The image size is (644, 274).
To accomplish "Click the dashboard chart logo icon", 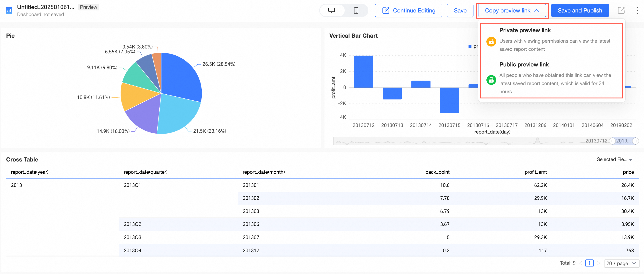I will (9, 10).
